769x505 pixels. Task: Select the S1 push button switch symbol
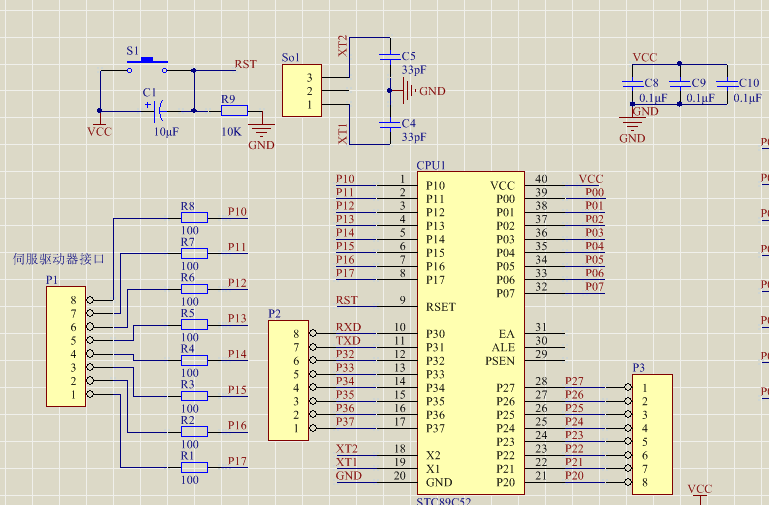coord(146,66)
